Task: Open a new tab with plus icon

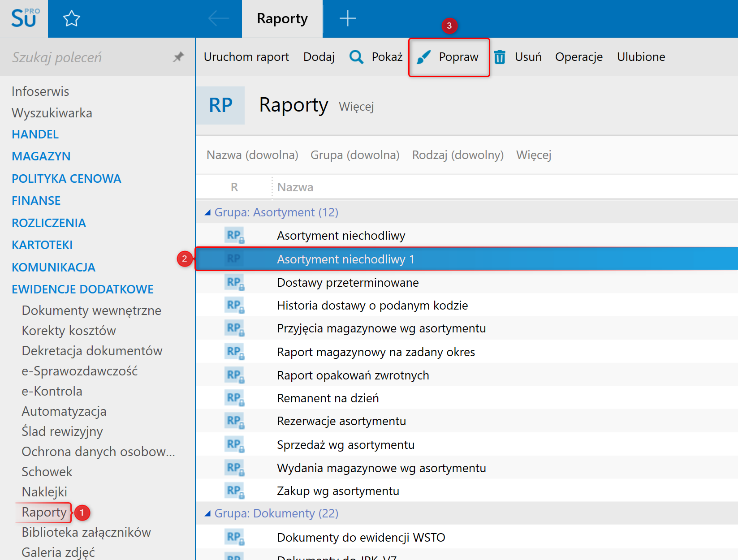Action: [347, 19]
